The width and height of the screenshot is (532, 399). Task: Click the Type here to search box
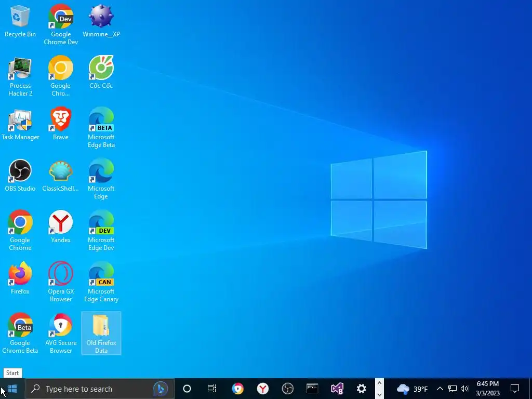99,389
